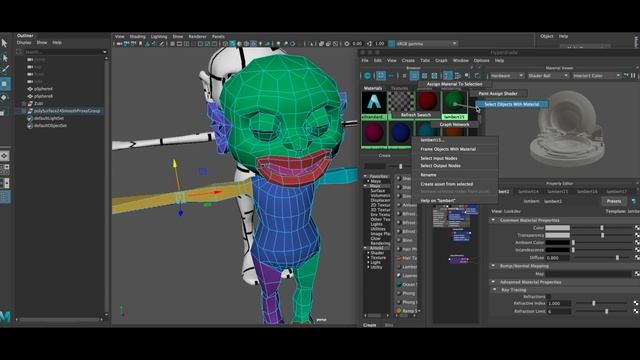The width and height of the screenshot is (640, 360).
Task: Toggle Isolate Select in the viewport toolbar
Action: [311, 44]
